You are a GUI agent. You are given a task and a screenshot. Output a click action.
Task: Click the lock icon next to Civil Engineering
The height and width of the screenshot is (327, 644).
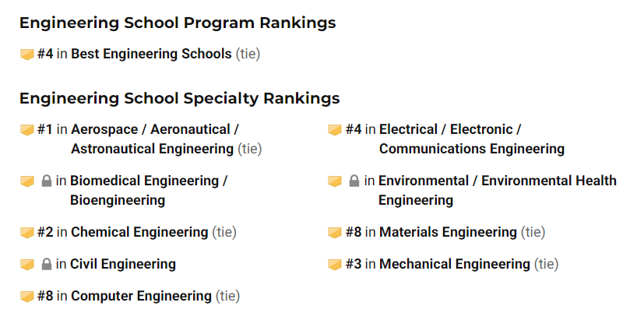click(46, 265)
